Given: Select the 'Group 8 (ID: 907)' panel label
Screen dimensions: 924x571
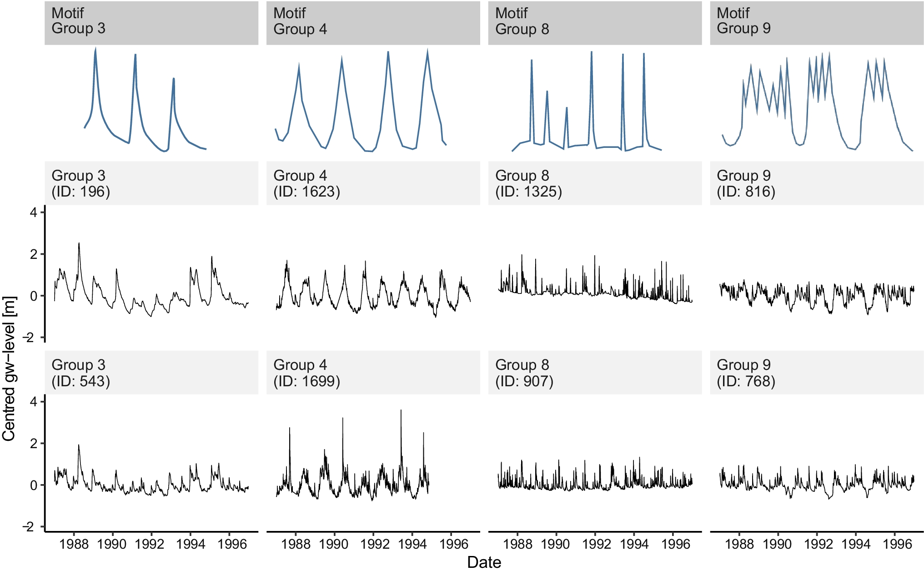Looking at the screenshot, I should (595, 372).
